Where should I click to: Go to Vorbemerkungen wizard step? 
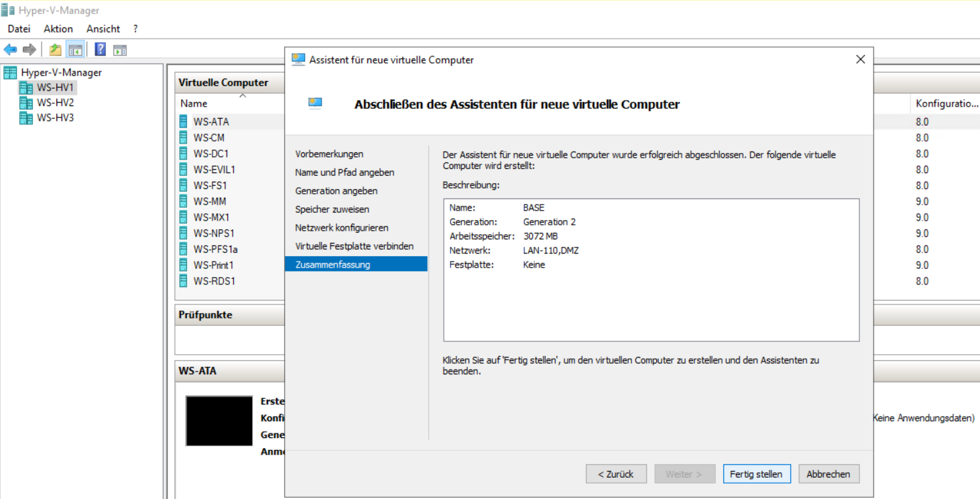coord(329,154)
